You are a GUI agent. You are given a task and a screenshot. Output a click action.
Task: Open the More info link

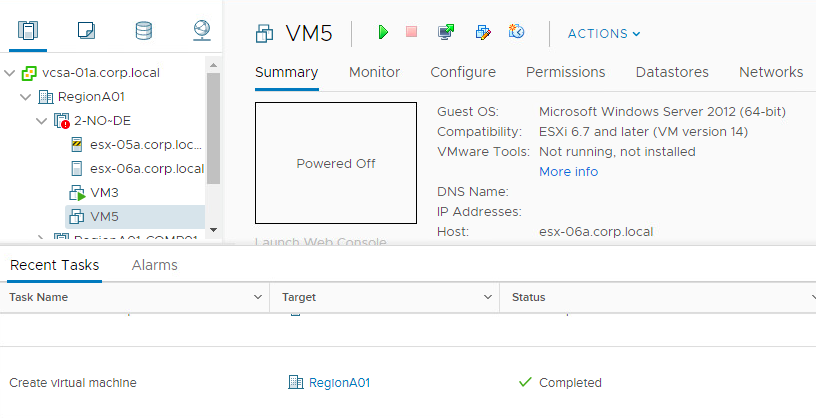coord(568,172)
